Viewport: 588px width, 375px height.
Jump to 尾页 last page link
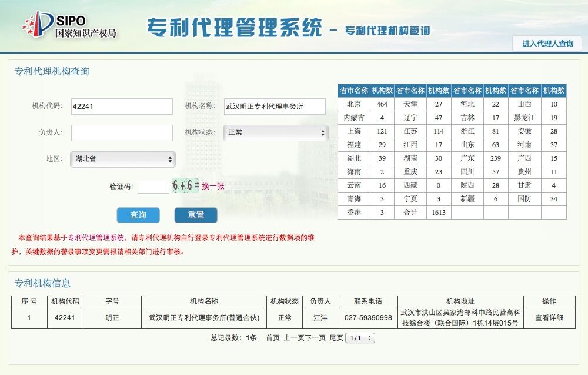coord(336,338)
